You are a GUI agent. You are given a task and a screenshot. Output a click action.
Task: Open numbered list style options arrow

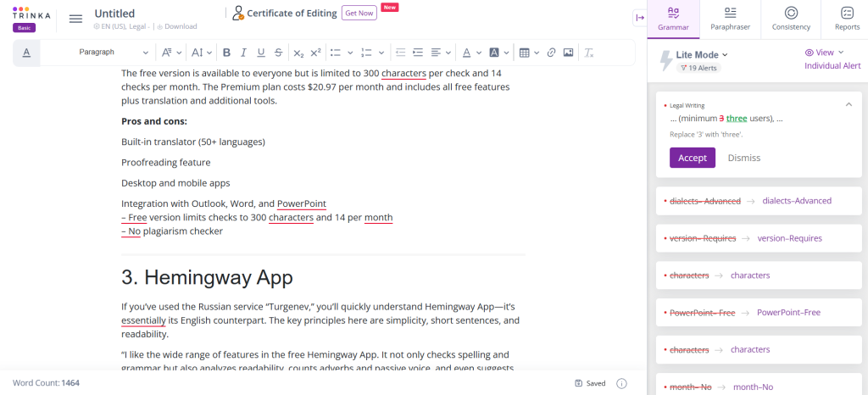tap(381, 53)
